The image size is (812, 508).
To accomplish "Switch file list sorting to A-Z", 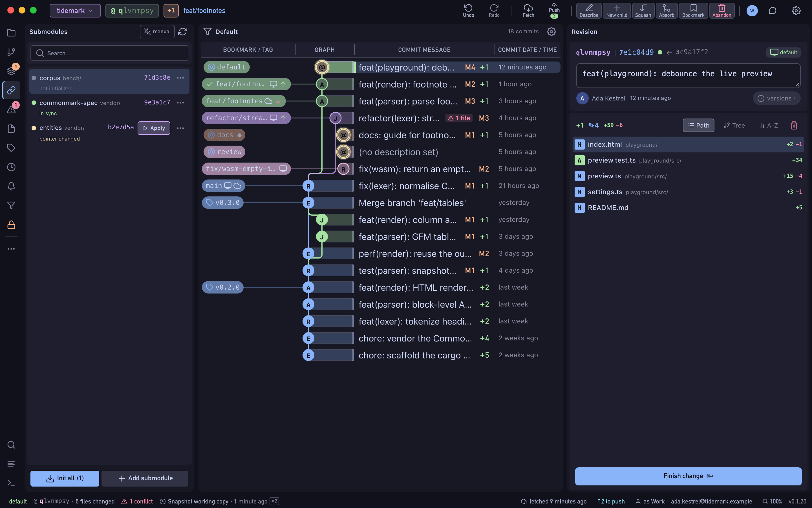I will coord(768,125).
